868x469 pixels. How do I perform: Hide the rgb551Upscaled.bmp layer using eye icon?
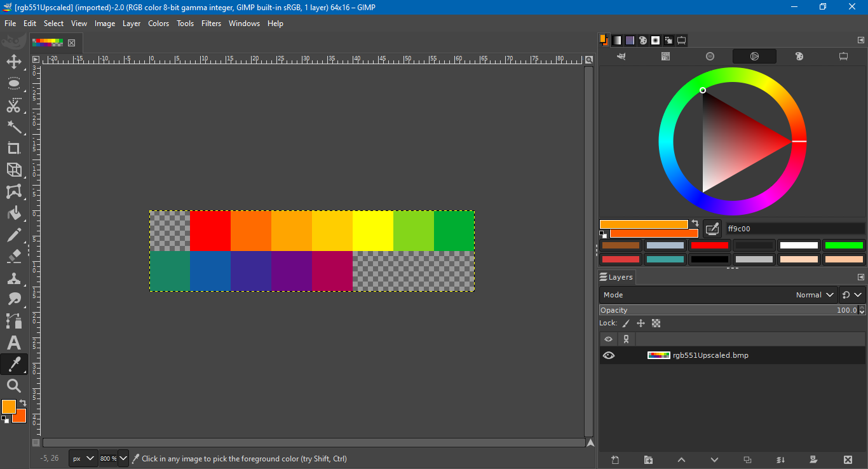pos(609,355)
